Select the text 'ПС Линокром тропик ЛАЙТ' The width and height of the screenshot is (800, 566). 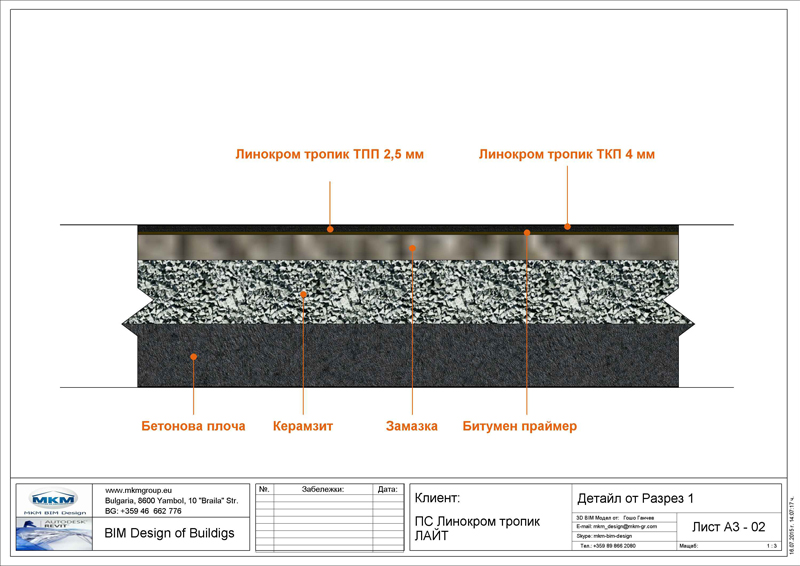click(477, 529)
